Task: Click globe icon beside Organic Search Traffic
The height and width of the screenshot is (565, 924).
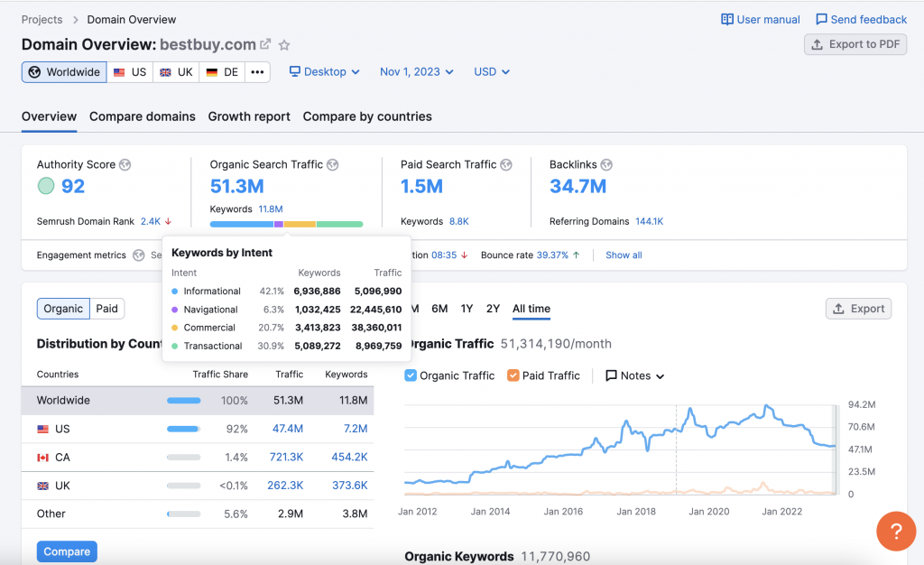Action: coord(332,165)
